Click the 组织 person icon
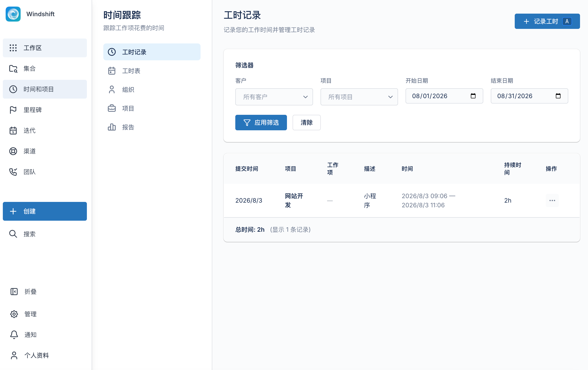This screenshot has width=588, height=370. pos(112,90)
